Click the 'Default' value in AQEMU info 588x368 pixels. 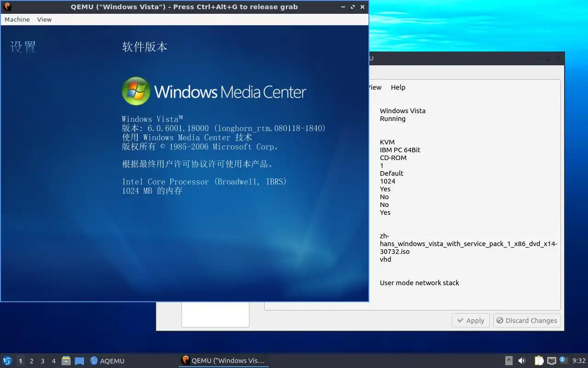click(391, 173)
